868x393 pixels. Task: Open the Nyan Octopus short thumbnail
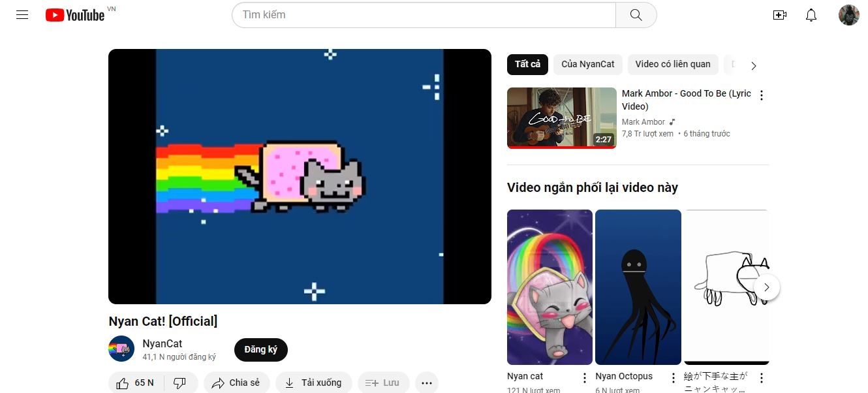[x=638, y=287]
